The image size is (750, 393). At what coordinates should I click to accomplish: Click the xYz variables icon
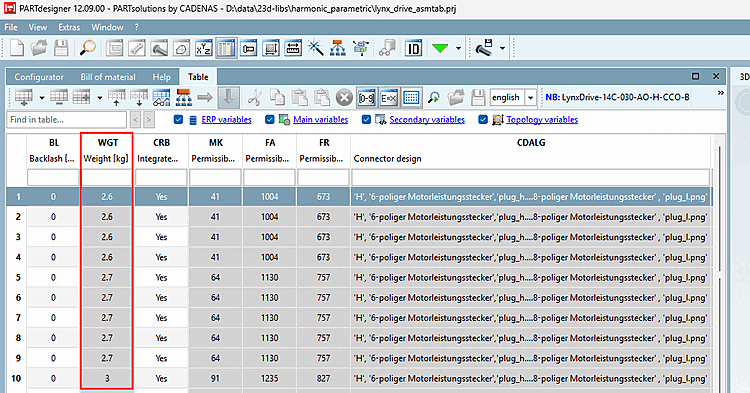(x=204, y=48)
